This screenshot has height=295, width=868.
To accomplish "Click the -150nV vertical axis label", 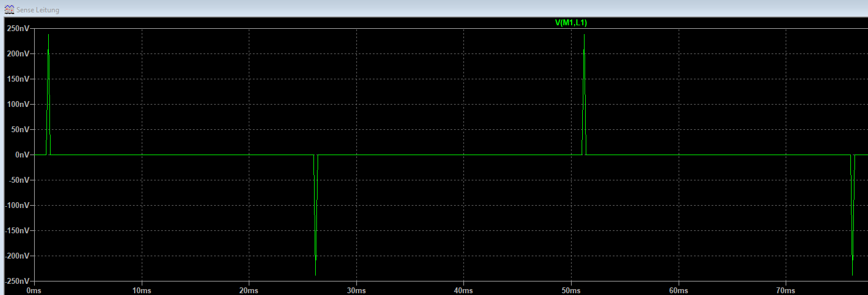I will click(16, 230).
